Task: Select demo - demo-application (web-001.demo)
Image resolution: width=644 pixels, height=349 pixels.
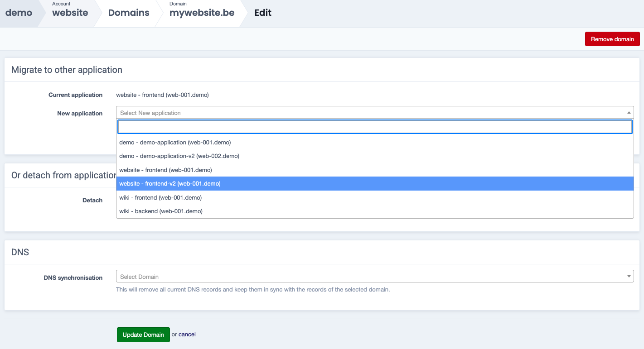Action: (175, 142)
